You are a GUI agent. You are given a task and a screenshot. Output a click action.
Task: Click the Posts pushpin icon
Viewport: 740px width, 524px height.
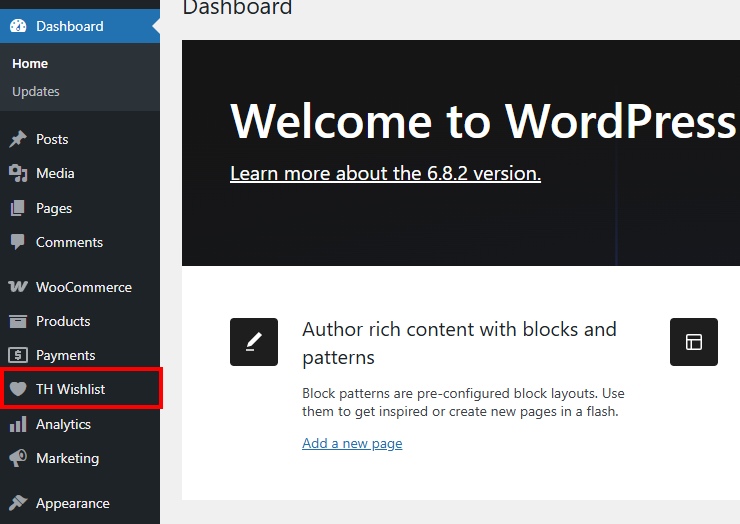18,139
